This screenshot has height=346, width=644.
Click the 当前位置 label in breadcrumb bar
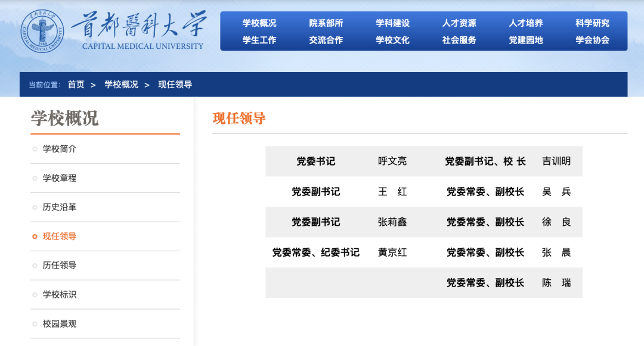pos(44,85)
